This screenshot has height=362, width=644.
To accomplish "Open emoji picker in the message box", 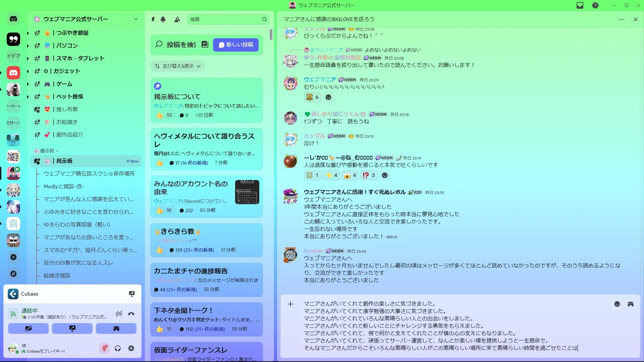I will point(617,304).
